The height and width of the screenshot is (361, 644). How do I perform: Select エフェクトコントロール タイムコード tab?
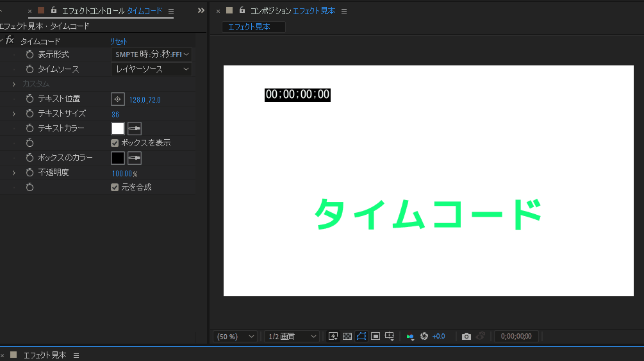(111, 11)
